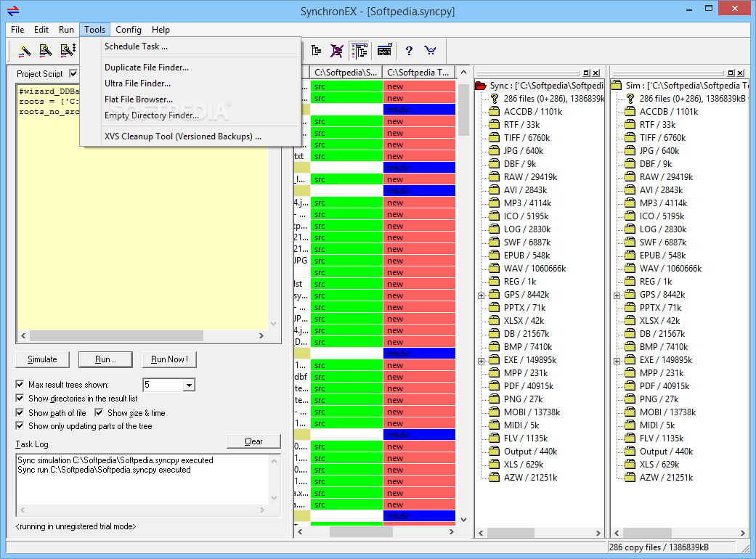Screen dimensions: 756x559
Task: Maximize the Sync tree panel via its square icon
Action: (586, 73)
